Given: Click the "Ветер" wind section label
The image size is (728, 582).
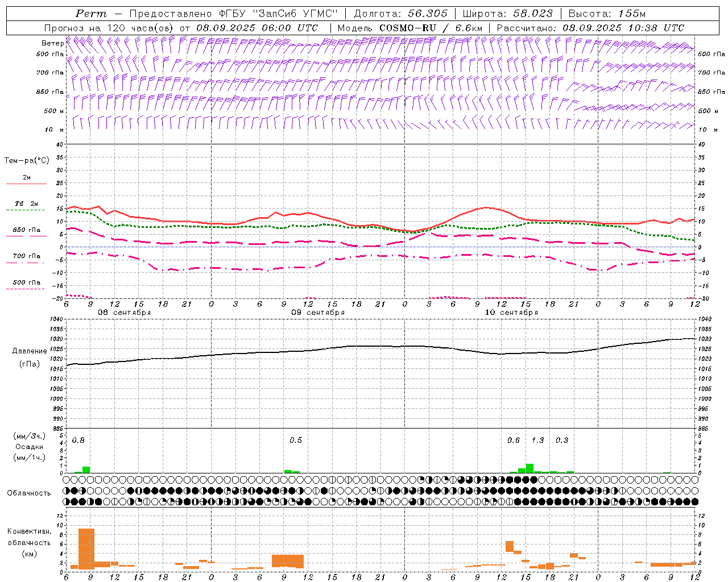Looking at the screenshot, I should point(52,43).
